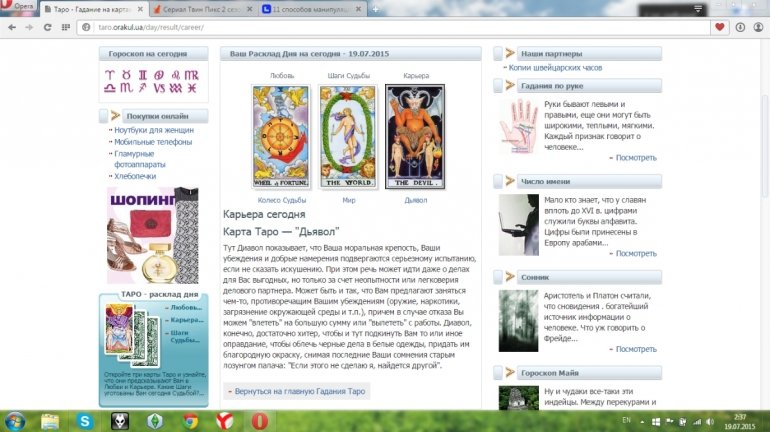Open the Opera menu button
Screen dimensions: 770x432
[20, 8]
